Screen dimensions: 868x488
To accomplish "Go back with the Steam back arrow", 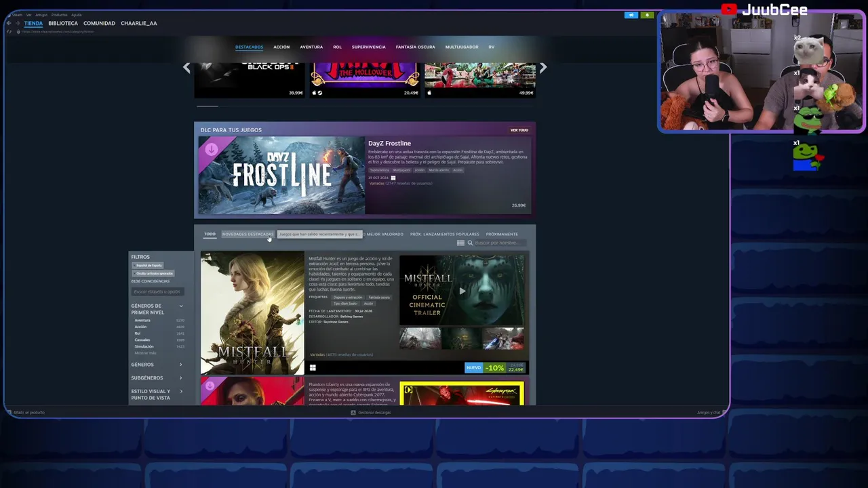I will tap(9, 23).
